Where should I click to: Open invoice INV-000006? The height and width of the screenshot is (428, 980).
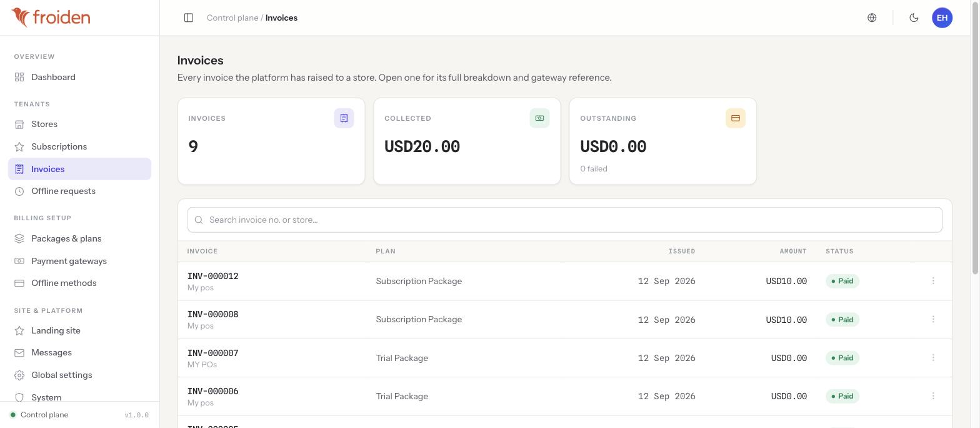[212, 391]
